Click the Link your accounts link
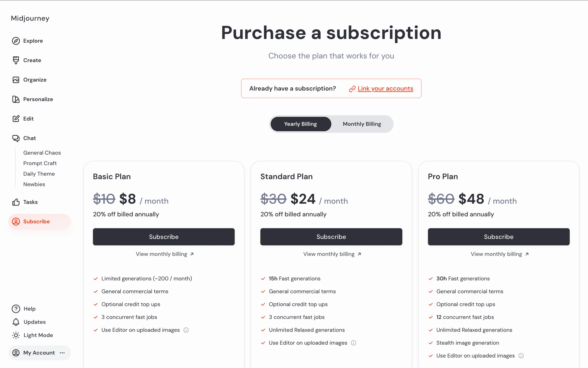 [x=385, y=89]
